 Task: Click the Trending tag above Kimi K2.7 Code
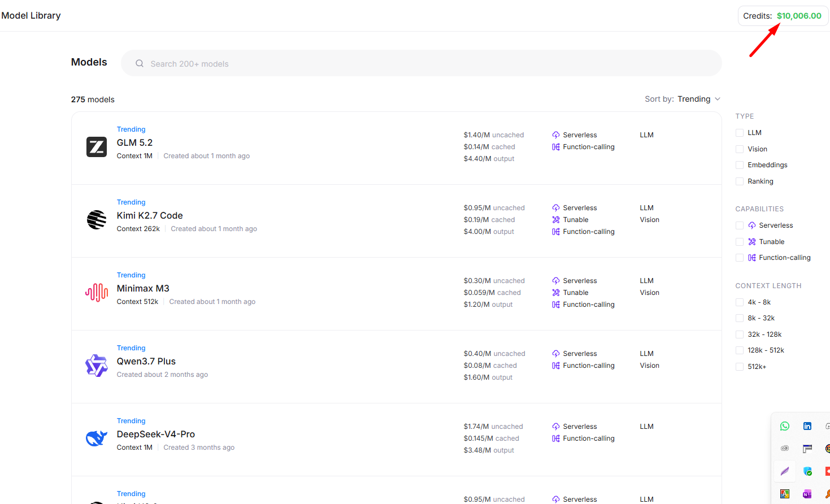pos(131,202)
